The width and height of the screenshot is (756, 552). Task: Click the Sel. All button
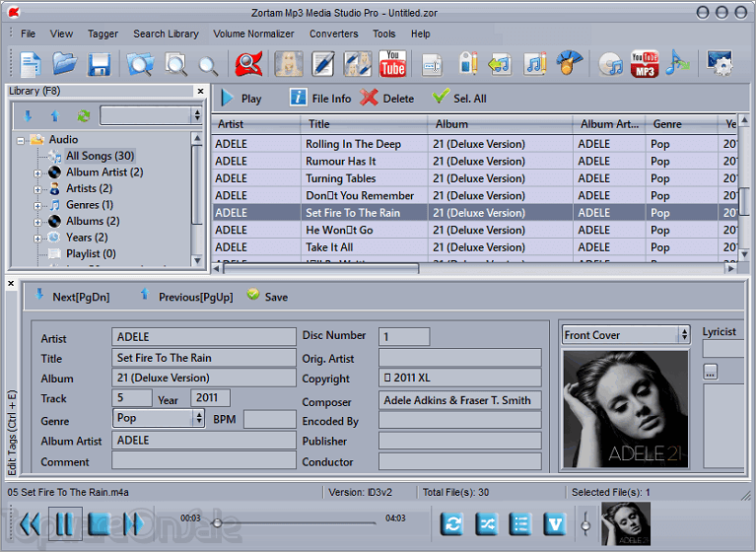[459, 98]
